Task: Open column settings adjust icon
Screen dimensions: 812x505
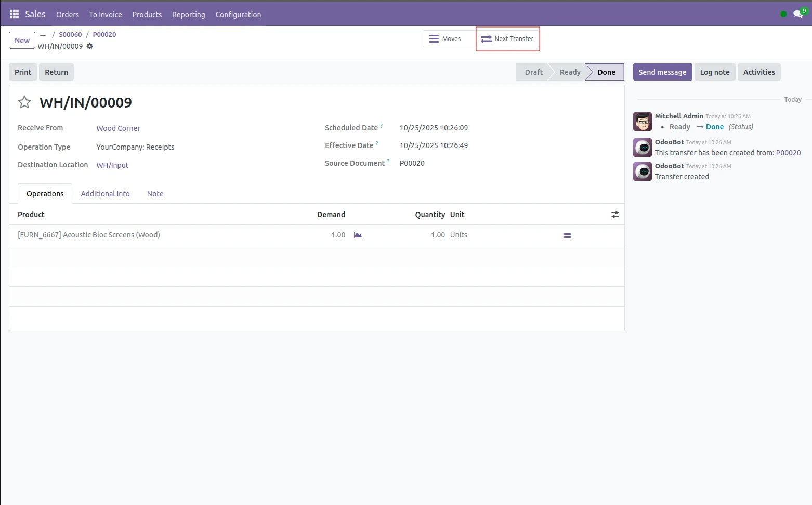Action: 615,215
